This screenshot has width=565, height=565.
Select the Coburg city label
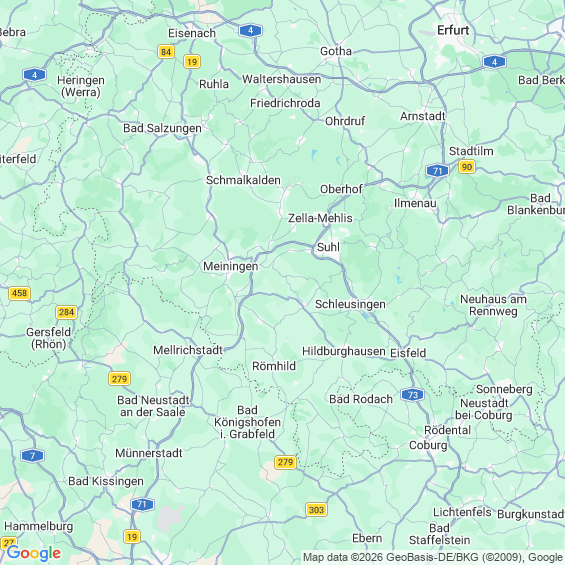[428, 445]
